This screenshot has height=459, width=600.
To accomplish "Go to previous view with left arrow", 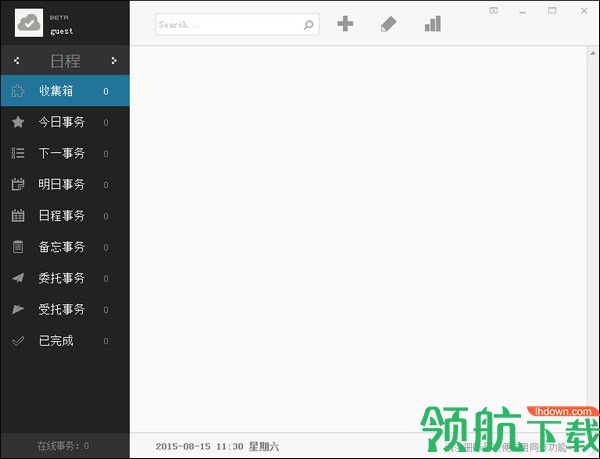I will (16, 60).
